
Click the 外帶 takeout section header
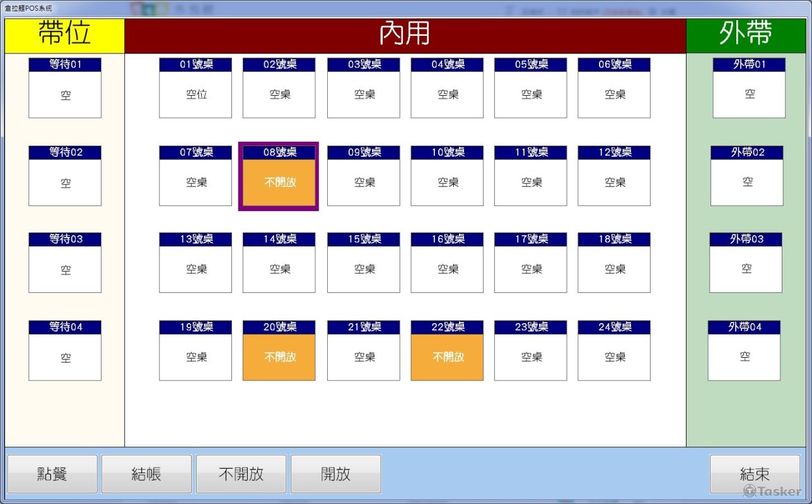[746, 36]
